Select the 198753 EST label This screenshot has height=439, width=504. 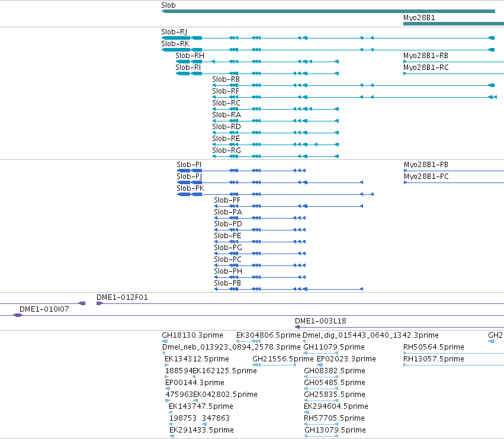pos(183,418)
